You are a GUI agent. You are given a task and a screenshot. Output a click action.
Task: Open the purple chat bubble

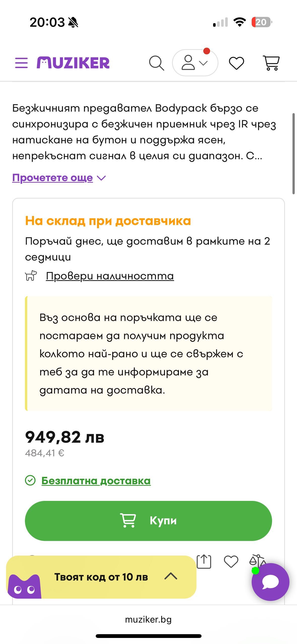[x=270, y=582]
